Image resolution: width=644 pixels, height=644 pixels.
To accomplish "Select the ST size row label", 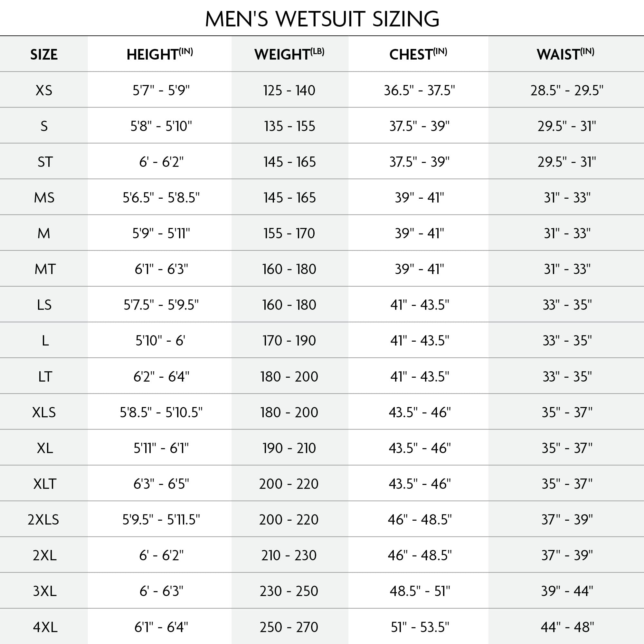I will [x=45, y=162].
